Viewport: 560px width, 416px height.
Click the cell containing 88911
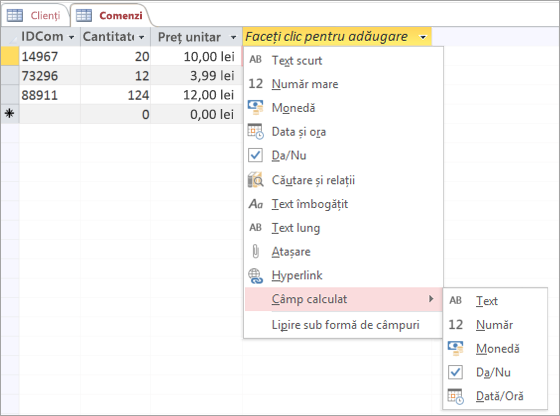pyautogui.click(x=50, y=95)
